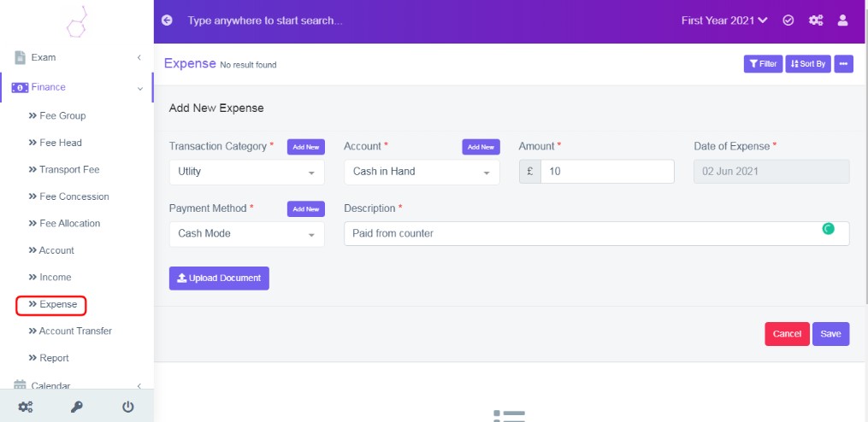Screen dimensions: 868x422
Task: Click the Exam document icon
Action: coord(20,57)
